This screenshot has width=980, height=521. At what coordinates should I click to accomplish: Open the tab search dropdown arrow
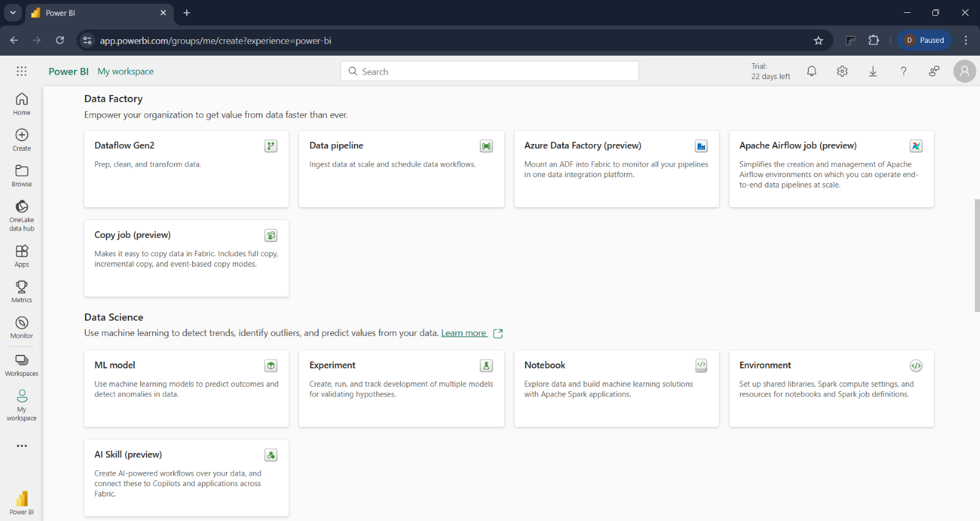click(12, 12)
